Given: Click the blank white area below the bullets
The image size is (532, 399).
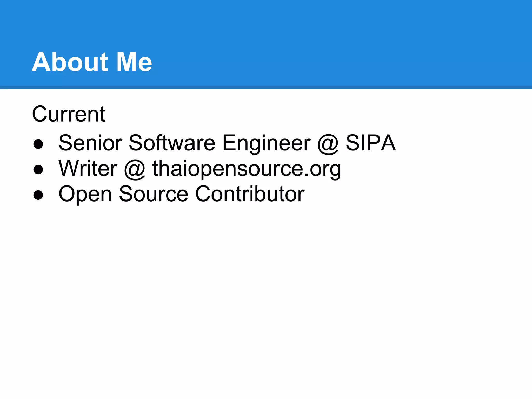Looking at the screenshot, I should click(x=266, y=299).
